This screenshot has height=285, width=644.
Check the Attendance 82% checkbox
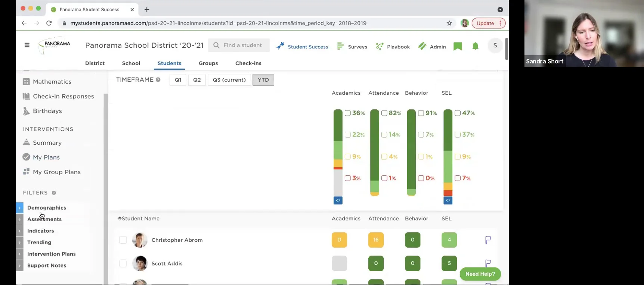[x=384, y=113]
